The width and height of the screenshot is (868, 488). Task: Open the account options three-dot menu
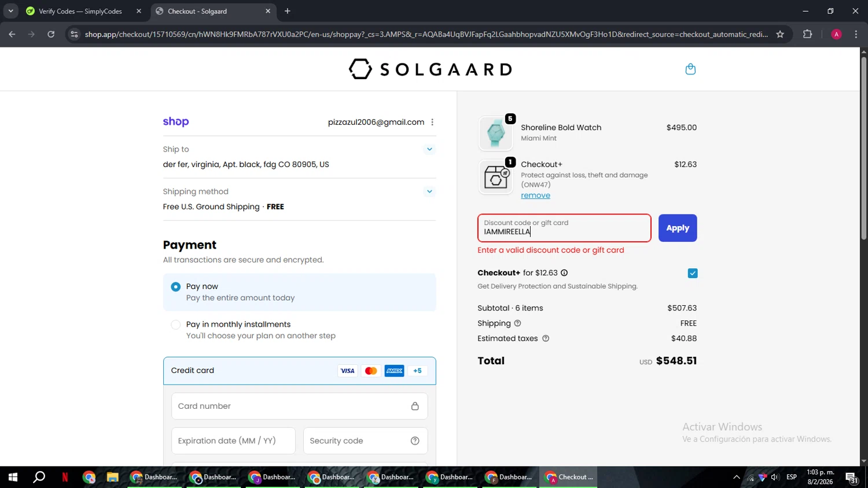[432, 122]
